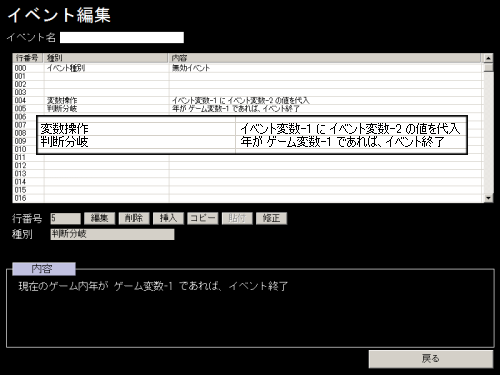
Task: Click the 削除 button
Action: pyautogui.click(x=134, y=218)
